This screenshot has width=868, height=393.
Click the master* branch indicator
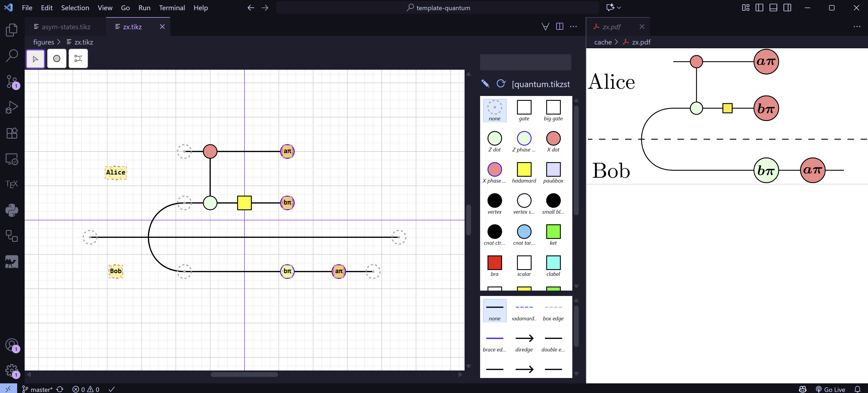point(38,389)
